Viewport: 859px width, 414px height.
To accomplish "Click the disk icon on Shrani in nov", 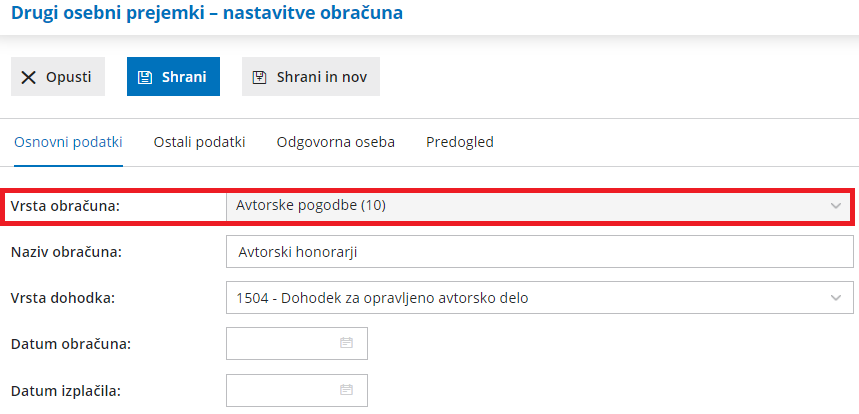I will point(260,77).
